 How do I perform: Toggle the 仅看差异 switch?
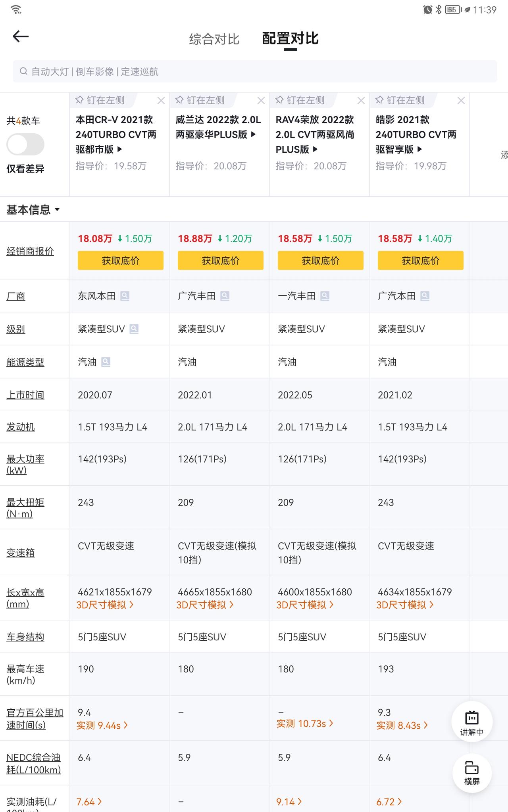point(25,144)
